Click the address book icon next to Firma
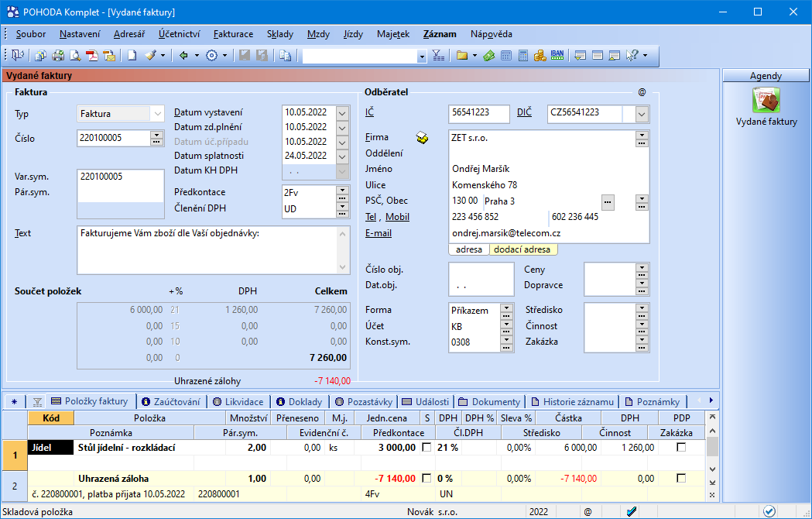The height and width of the screenshot is (519, 812). point(422,138)
